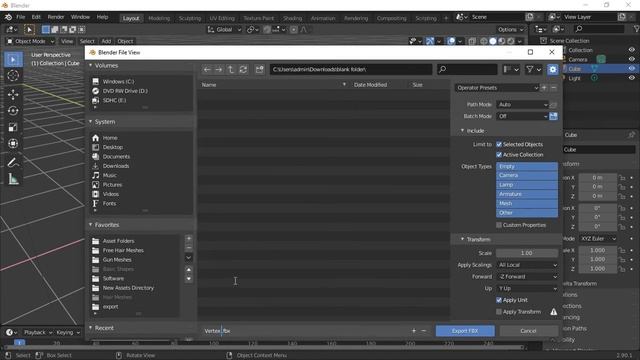Switch to the UV Editing workspace tab

coord(222,18)
